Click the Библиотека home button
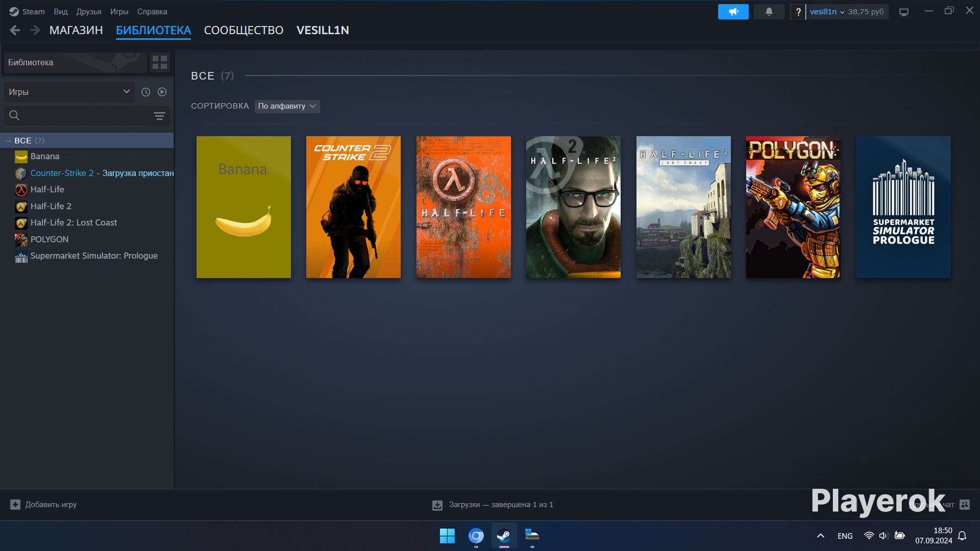This screenshot has width=980, height=551. tap(75, 62)
